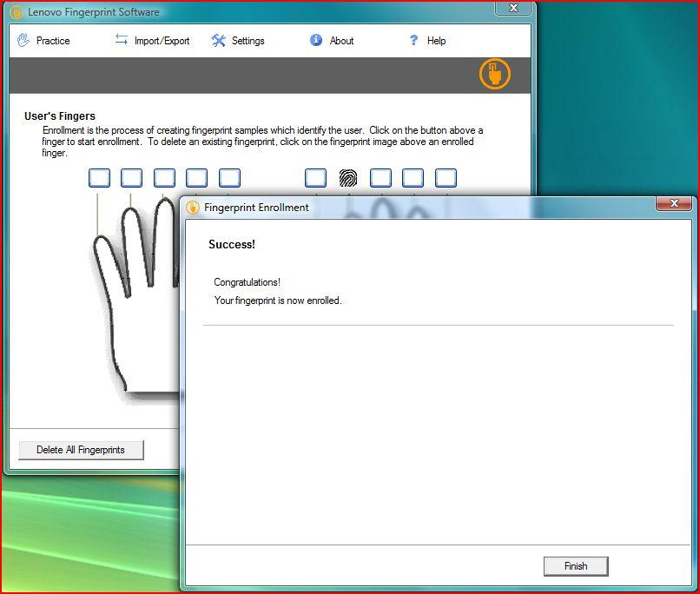Image resolution: width=700 pixels, height=594 pixels.
Task: Open About menu item
Action: (x=332, y=41)
